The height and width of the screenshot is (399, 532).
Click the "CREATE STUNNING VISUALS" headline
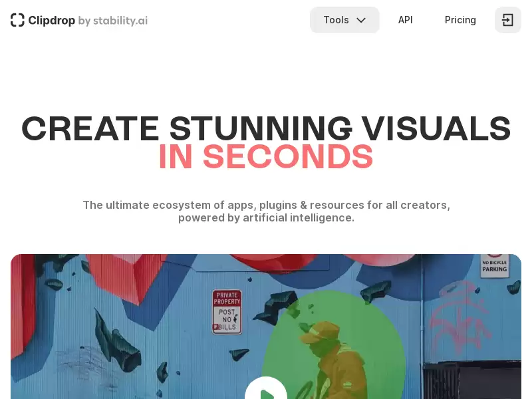pyautogui.click(x=266, y=128)
